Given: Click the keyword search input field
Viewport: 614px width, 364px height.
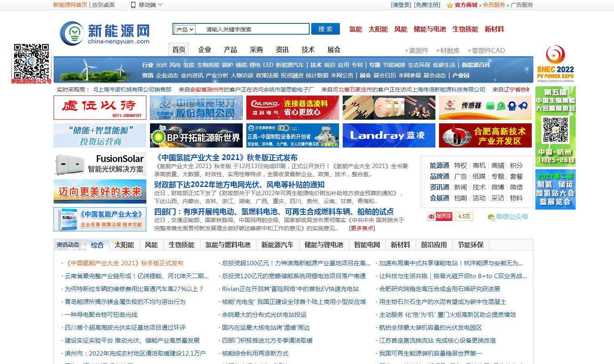Looking at the screenshot, I should tap(252, 29).
